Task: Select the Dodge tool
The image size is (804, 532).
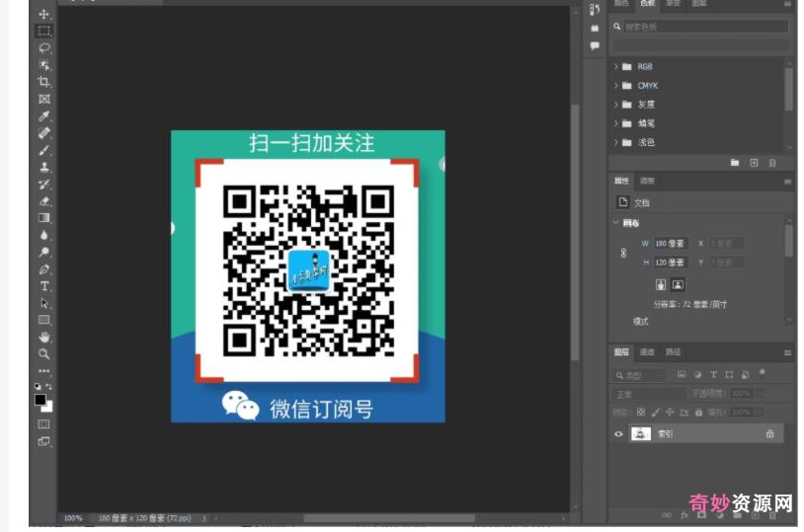Action: pyautogui.click(x=44, y=252)
